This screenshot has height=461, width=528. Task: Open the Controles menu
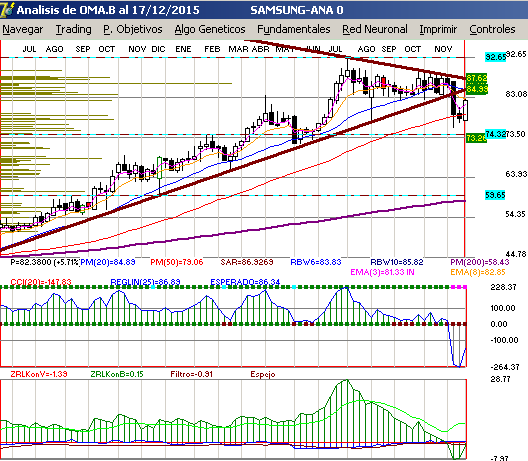click(492, 30)
